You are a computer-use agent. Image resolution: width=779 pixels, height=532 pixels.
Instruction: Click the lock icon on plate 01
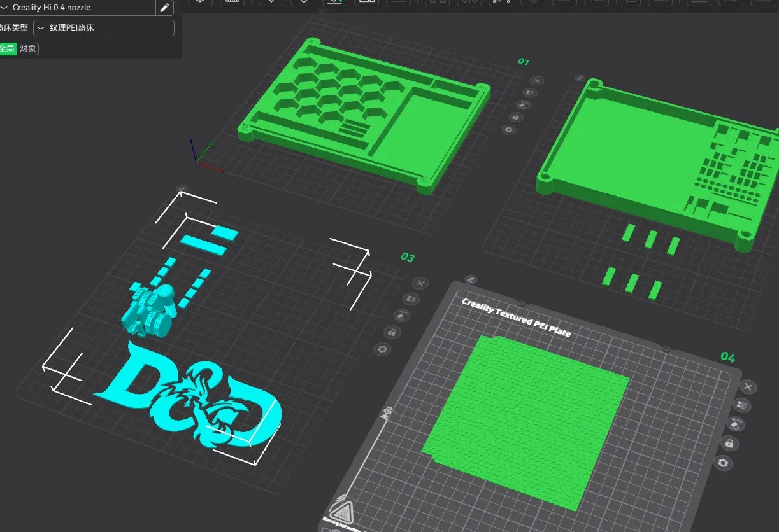[517, 117]
